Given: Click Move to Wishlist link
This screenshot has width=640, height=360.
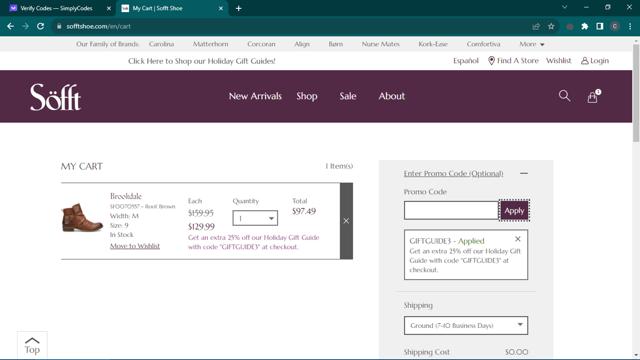Looking at the screenshot, I should click(x=135, y=246).
